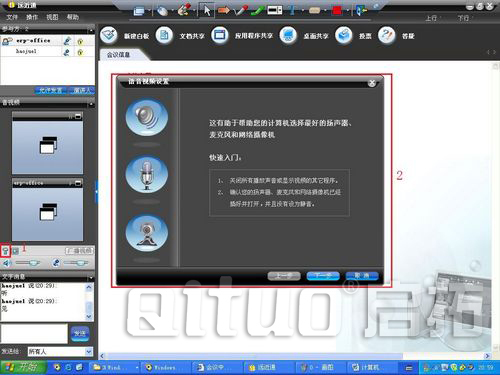
Task: Click the 发送 send button
Action: pos(80,333)
